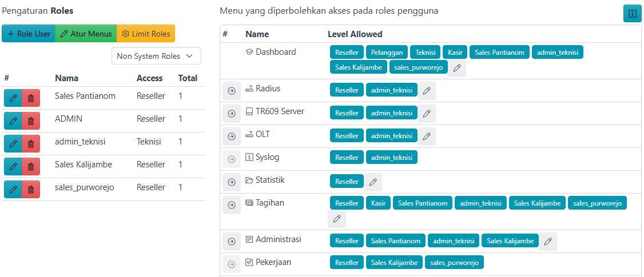Open TR609 Server submenu arrow button
Image resolution: width=644 pixels, height=277 pixels.
(x=231, y=113)
